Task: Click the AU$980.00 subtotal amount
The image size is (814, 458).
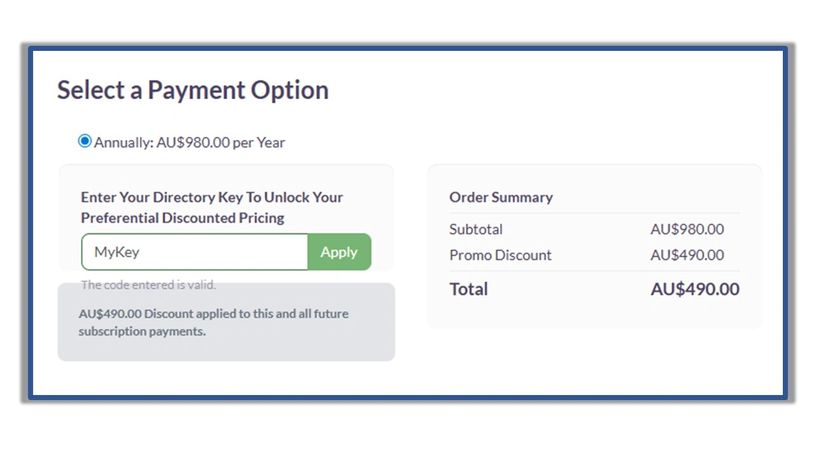Action: [687, 229]
